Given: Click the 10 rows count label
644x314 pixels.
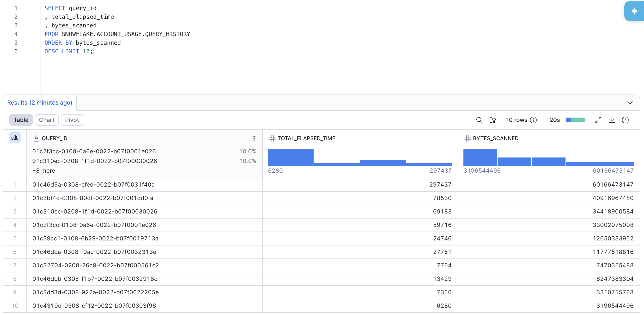Looking at the screenshot, I should tap(516, 120).
